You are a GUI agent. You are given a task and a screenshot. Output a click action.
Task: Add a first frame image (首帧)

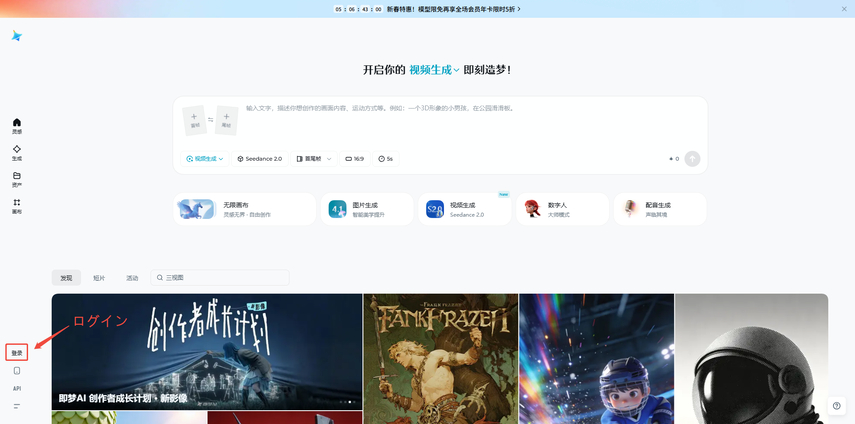[195, 120]
